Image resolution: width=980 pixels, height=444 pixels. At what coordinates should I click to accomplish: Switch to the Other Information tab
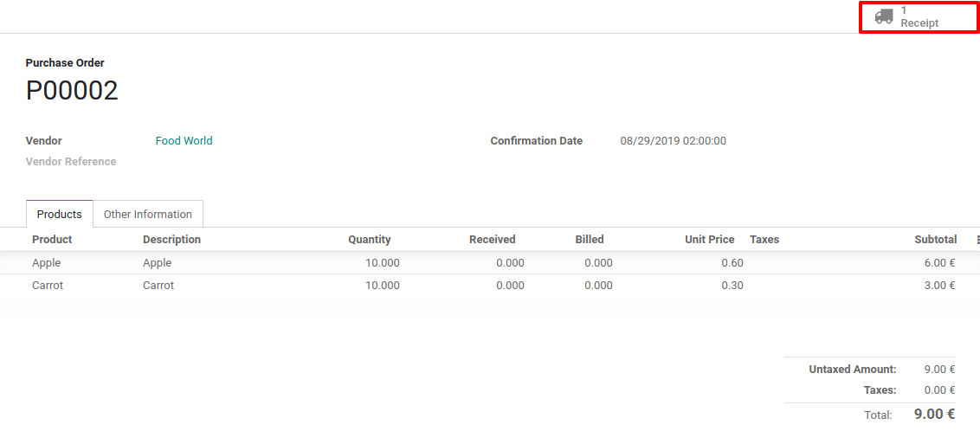pos(147,215)
